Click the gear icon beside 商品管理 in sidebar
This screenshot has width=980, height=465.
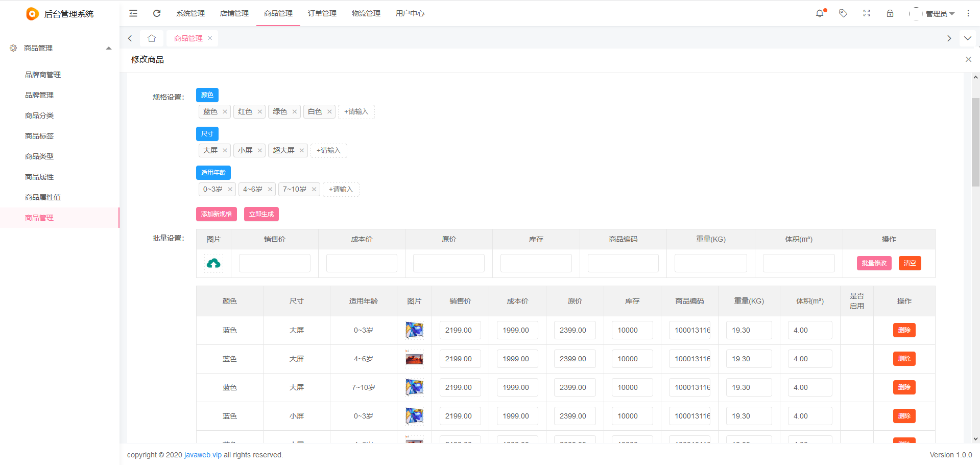(x=13, y=48)
